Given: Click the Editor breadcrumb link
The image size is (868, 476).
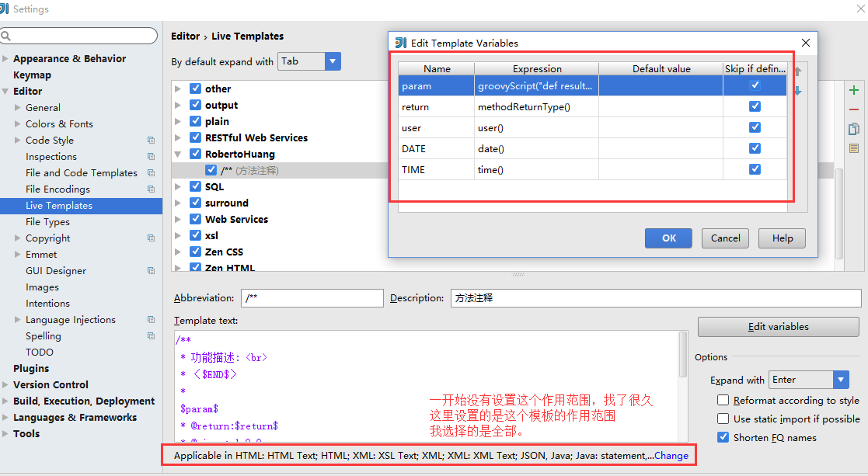Looking at the screenshot, I should (186, 36).
